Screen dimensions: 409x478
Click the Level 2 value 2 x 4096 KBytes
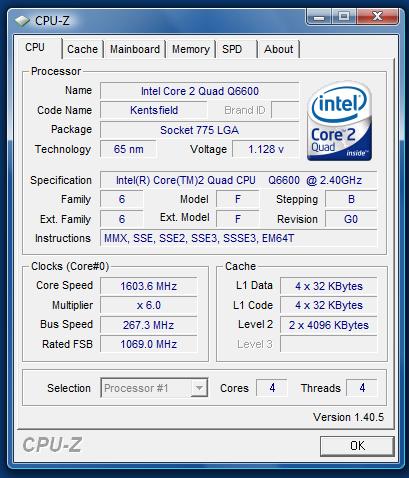[x=329, y=325]
